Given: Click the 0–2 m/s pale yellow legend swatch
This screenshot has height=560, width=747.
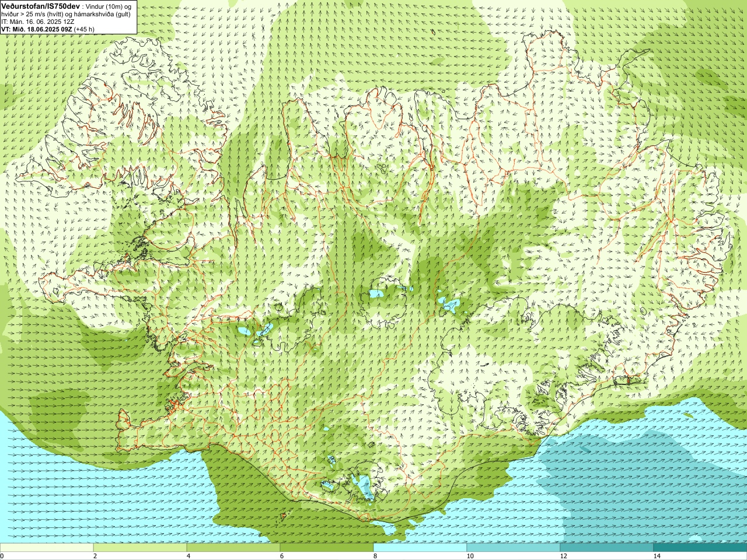Looking at the screenshot, I should coord(47,548).
